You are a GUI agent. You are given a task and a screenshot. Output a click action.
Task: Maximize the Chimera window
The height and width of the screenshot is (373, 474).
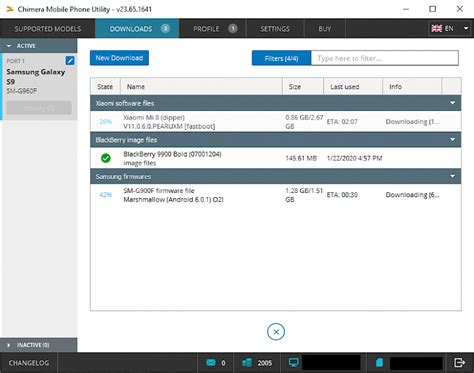click(x=432, y=9)
